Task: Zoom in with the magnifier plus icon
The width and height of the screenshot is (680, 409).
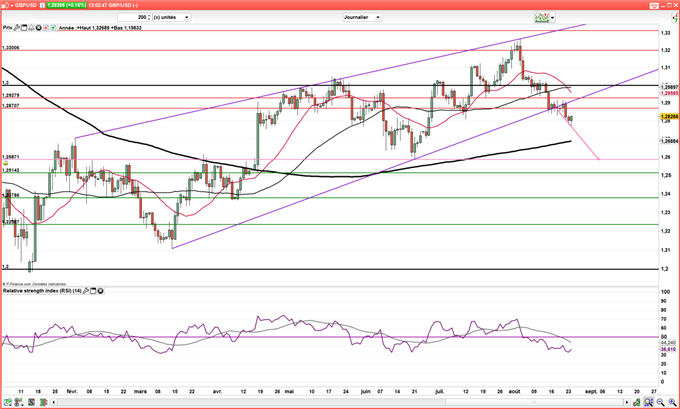Action: (x=672, y=402)
